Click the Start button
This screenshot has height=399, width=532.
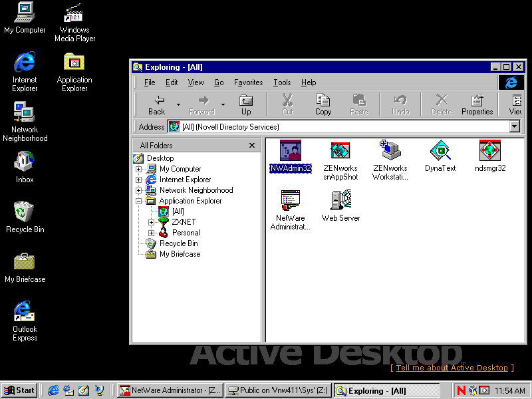point(19,390)
